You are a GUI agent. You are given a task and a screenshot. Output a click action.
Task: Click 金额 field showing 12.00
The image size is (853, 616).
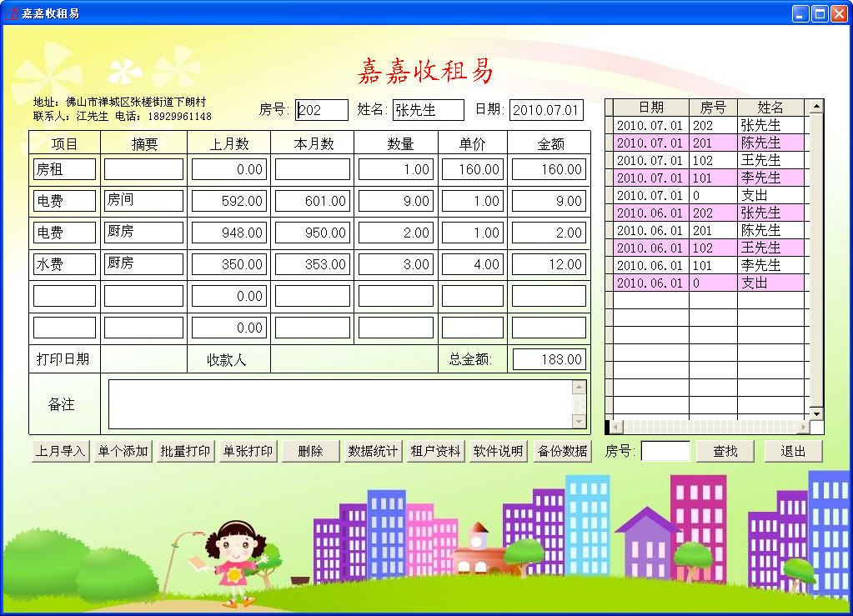[x=549, y=263]
